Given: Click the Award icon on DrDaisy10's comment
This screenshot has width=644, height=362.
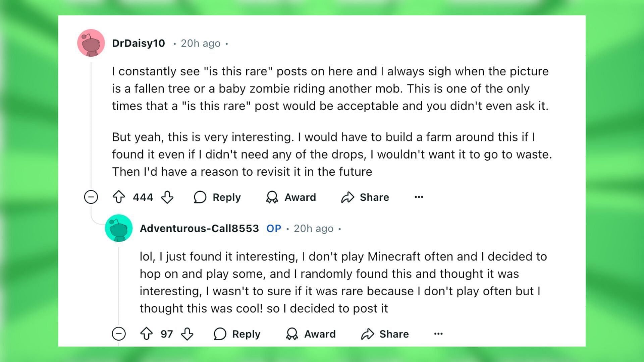Looking at the screenshot, I should [x=272, y=197].
